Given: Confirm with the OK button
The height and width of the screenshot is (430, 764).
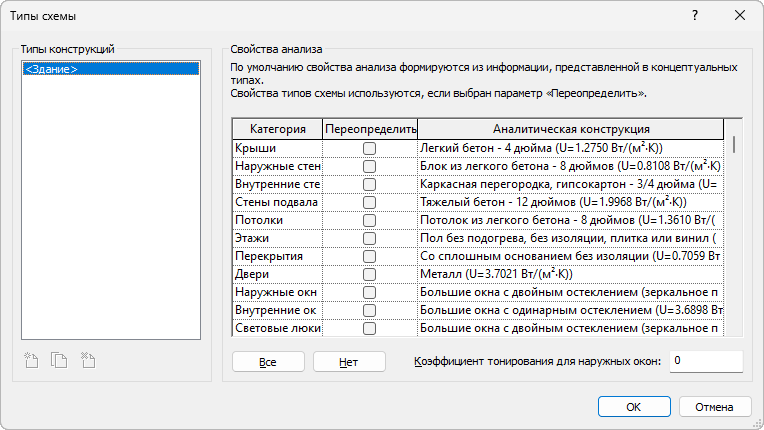Looking at the screenshot, I should pyautogui.click(x=633, y=407).
